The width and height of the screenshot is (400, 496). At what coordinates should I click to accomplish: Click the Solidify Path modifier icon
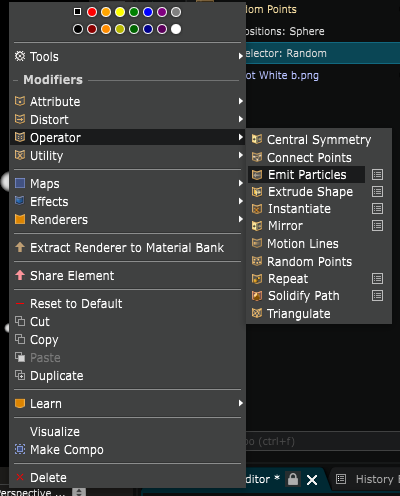[257, 296]
